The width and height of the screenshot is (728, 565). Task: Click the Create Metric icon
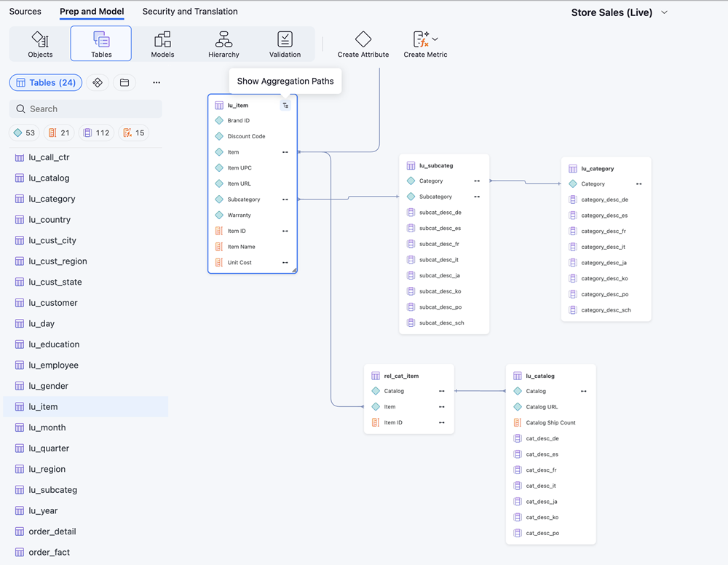tap(421, 39)
